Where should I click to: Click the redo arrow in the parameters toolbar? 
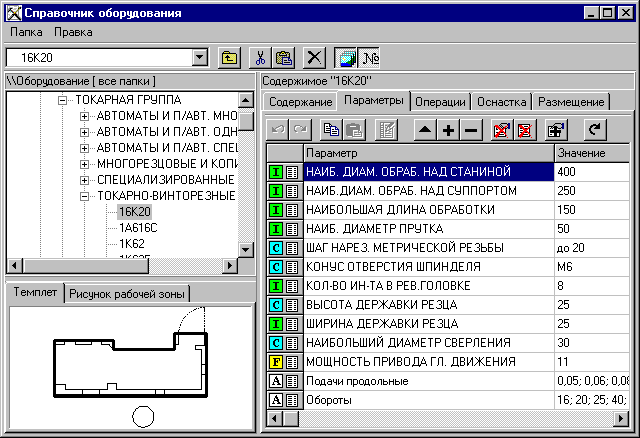coord(300,130)
